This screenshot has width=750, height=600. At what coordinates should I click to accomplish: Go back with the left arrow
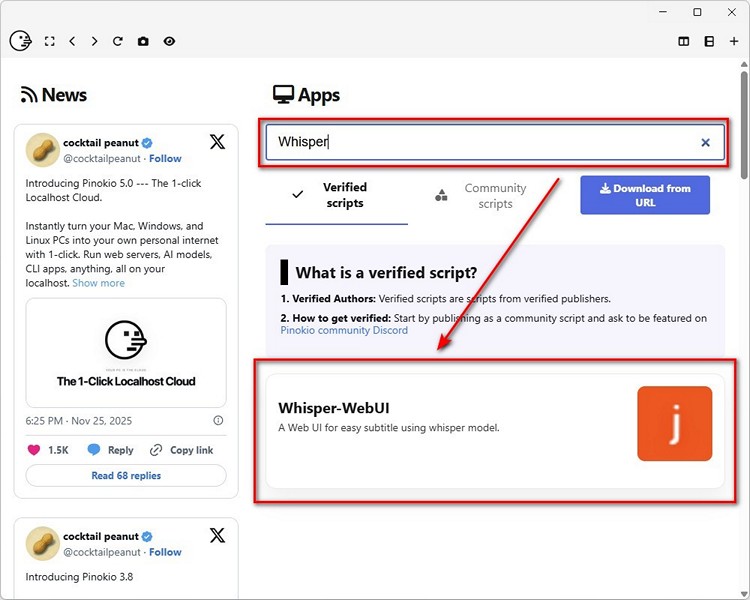pyautogui.click(x=72, y=42)
